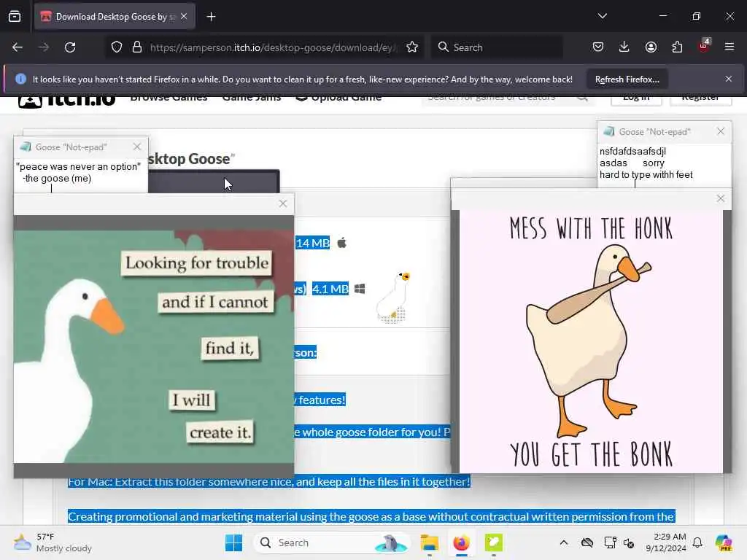Close the Download Desktop Goose tab
747x560 pixels.
click(184, 17)
